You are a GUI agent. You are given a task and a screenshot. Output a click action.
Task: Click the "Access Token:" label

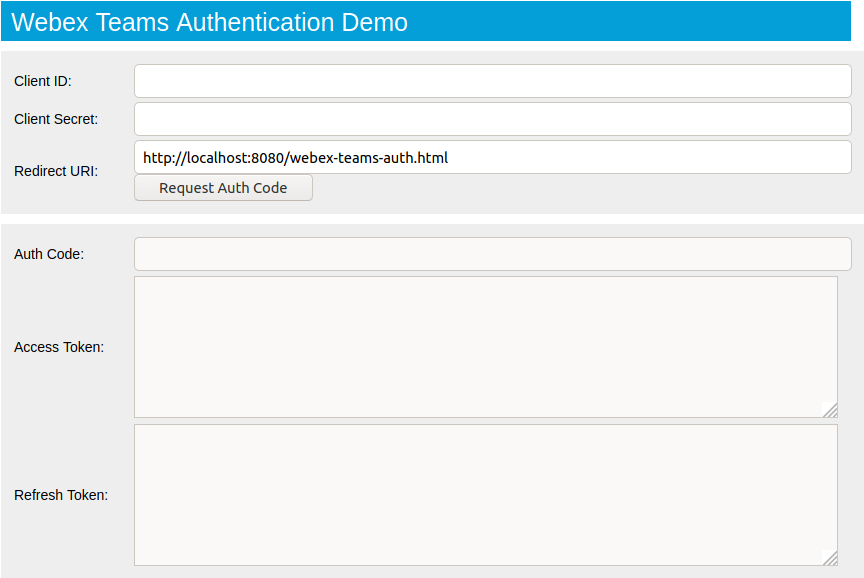(59, 347)
